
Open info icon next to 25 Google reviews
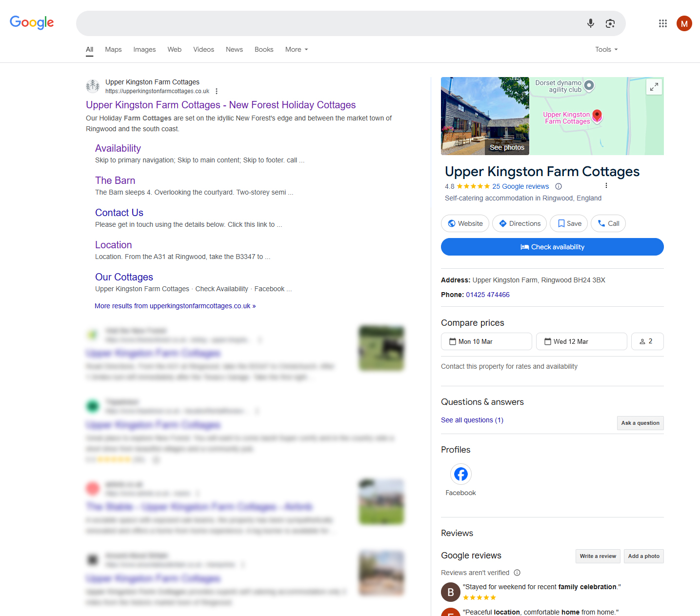[x=559, y=186]
